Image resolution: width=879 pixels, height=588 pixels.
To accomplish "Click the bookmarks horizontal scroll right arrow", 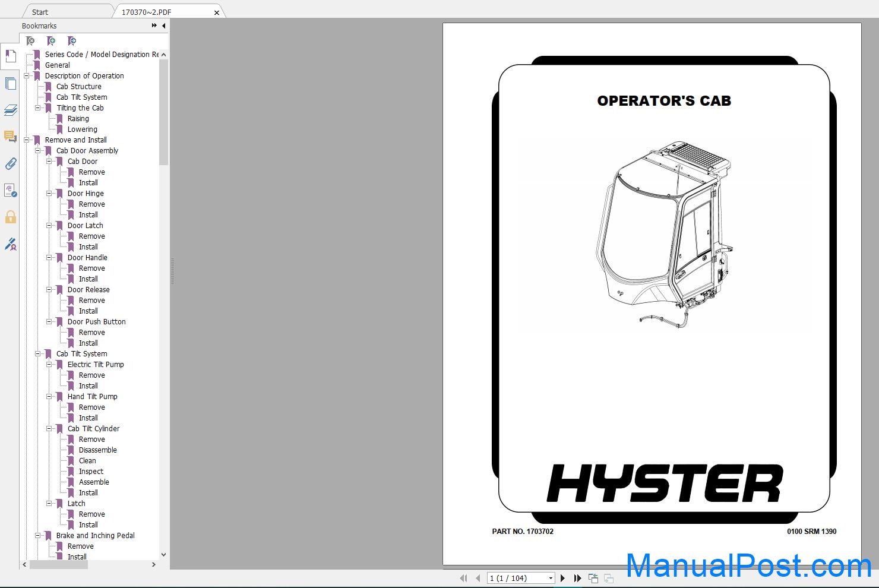I will click(154, 564).
